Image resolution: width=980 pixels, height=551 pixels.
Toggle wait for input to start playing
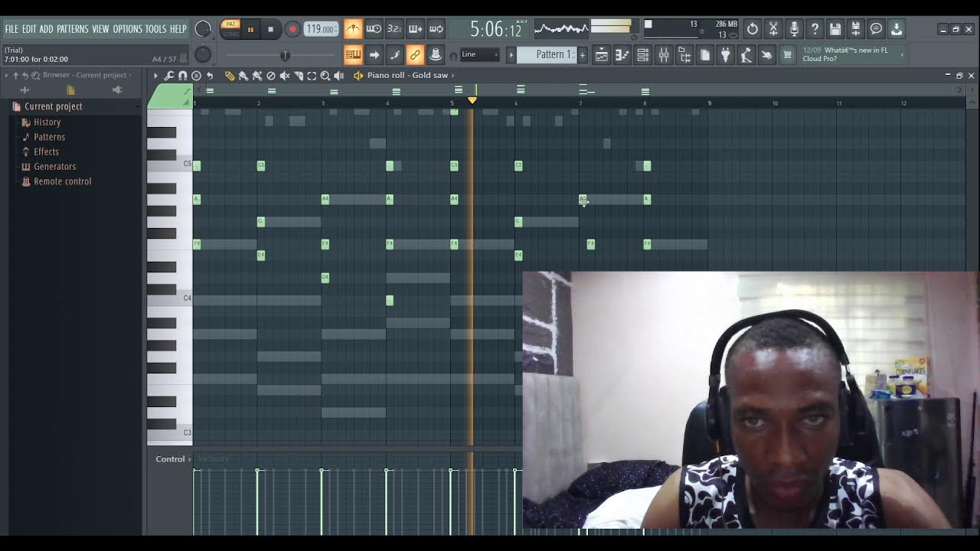(x=374, y=29)
